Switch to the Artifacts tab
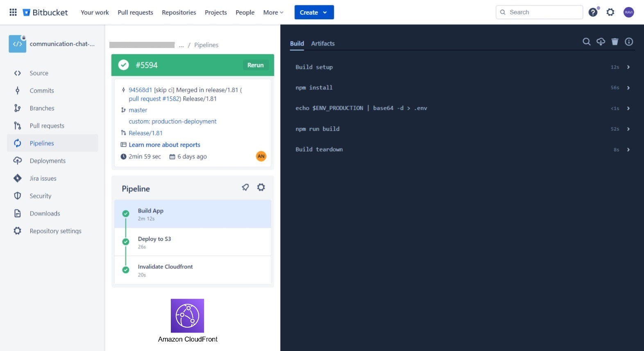Viewport: 644px width, 351px height. (x=323, y=43)
